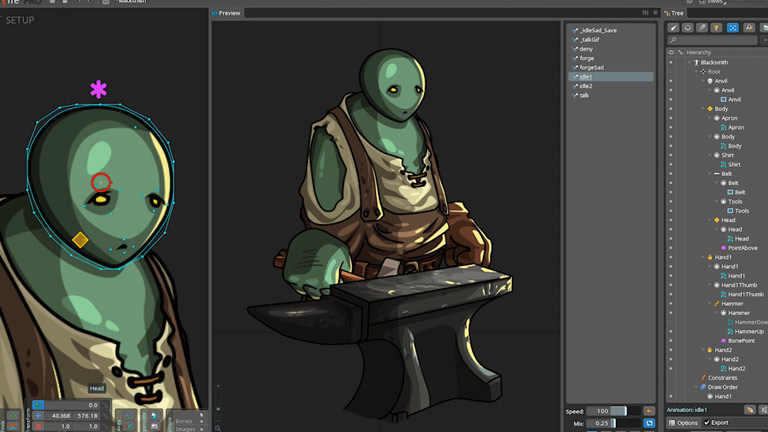Click the Preview panel menu icon
The width and height of the screenshot is (768, 432).
[x=655, y=13]
